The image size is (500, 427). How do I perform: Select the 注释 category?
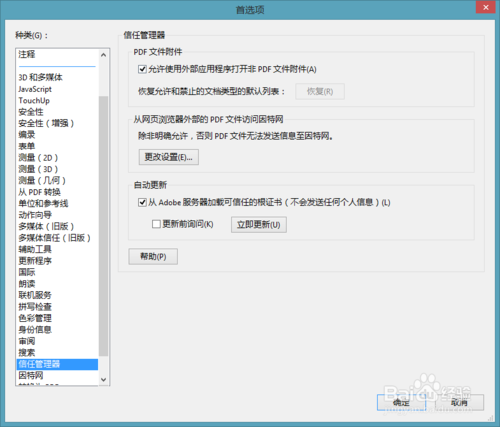click(x=57, y=54)
